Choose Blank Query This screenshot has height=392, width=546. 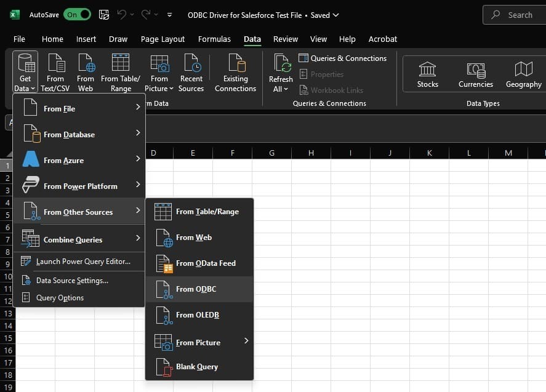[x=199, y=367]
